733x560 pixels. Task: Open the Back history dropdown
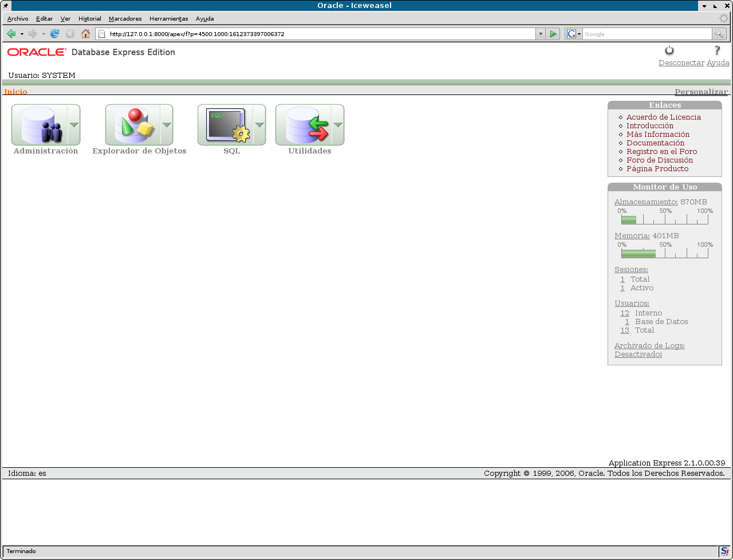[22, 34]
